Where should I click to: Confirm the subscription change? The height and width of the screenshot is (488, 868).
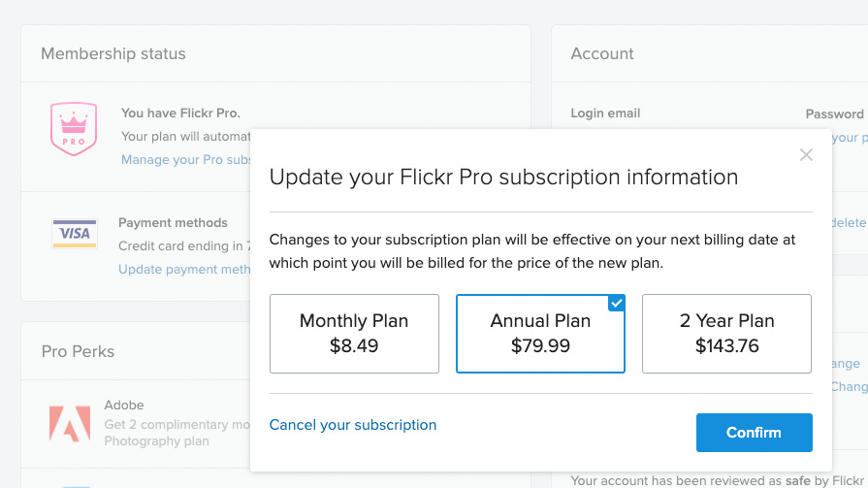click(754, 433)
